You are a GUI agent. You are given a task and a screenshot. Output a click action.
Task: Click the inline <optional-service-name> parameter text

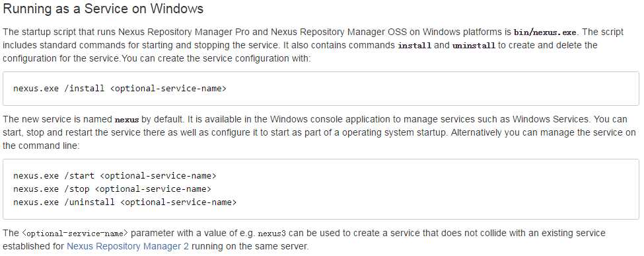(75, 234)
